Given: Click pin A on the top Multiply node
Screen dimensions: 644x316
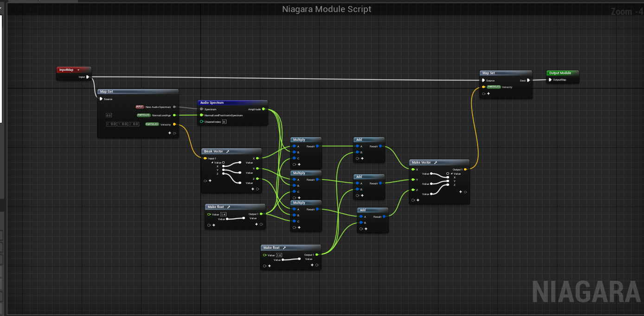Looking at the screenshot, I should coord(294,146).
